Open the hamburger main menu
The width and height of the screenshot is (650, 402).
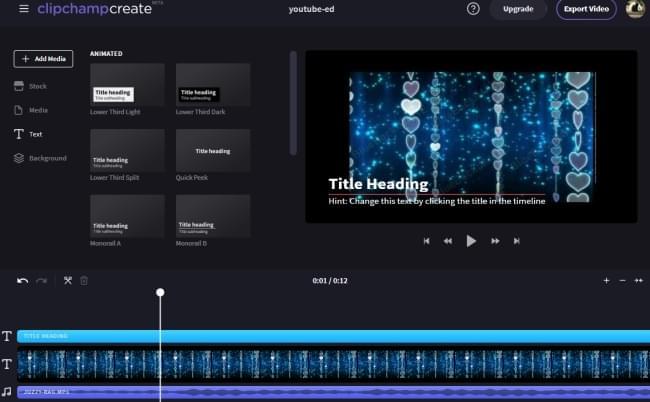tap(24, 9)
